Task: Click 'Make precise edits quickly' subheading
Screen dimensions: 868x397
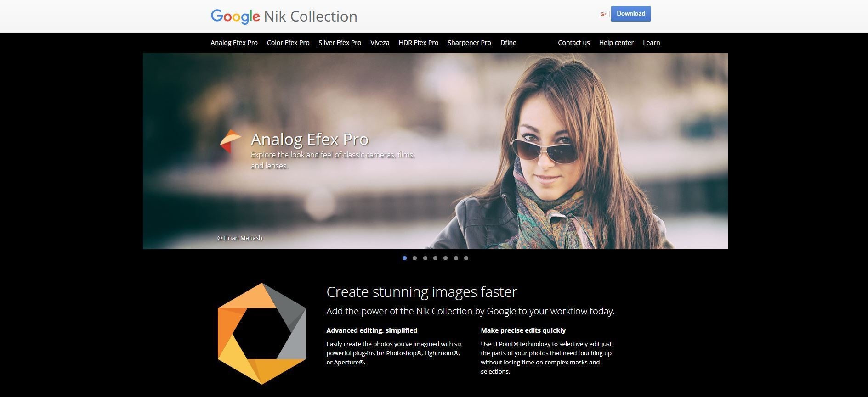Action: 523,330
